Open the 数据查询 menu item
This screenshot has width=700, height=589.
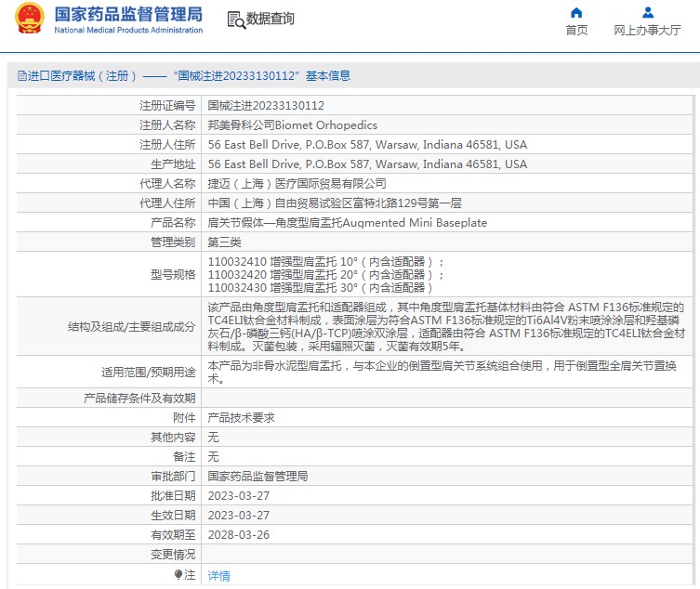pyautogui.click(x=271, y=19)
